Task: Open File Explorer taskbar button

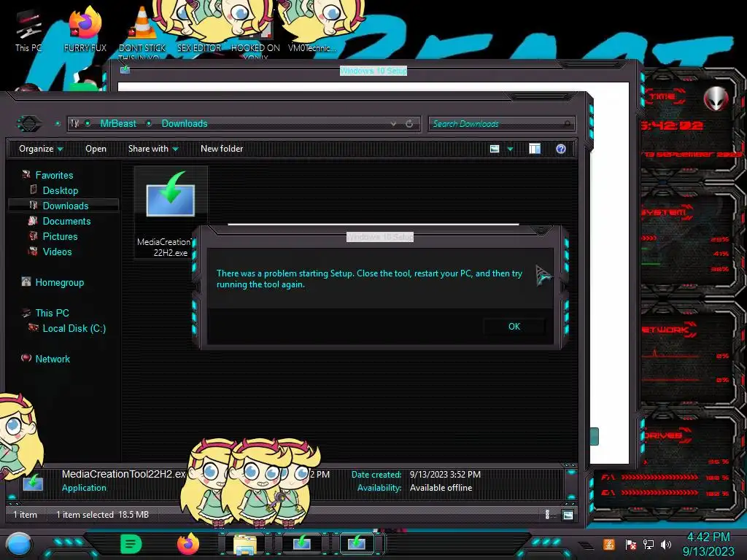Action: click(245, 544)
